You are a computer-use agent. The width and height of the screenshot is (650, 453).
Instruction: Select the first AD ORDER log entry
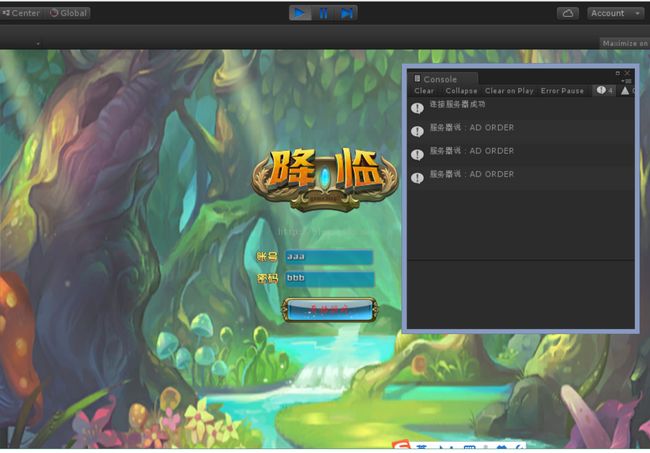click(521, 132)
